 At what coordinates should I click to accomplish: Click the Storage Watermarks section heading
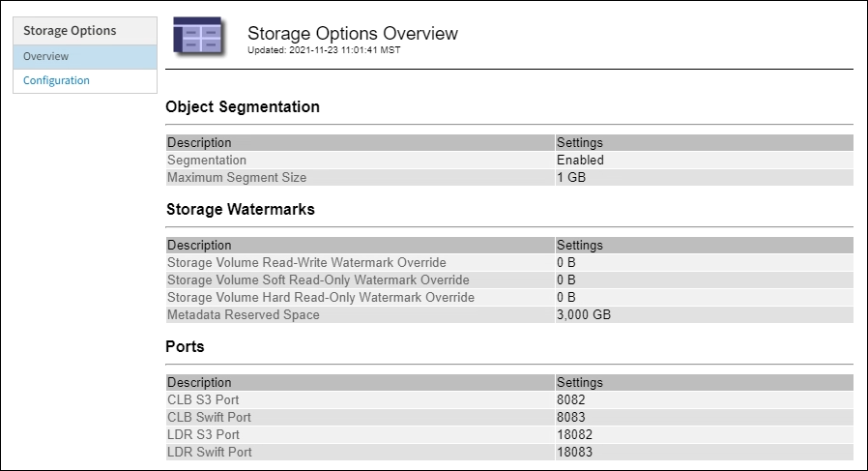click(241, 209)
